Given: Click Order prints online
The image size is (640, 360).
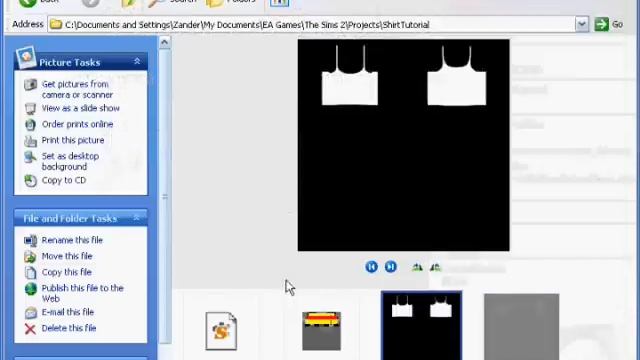Looking at the screenshot, I should pyautogui.click(x=78, y=124).
